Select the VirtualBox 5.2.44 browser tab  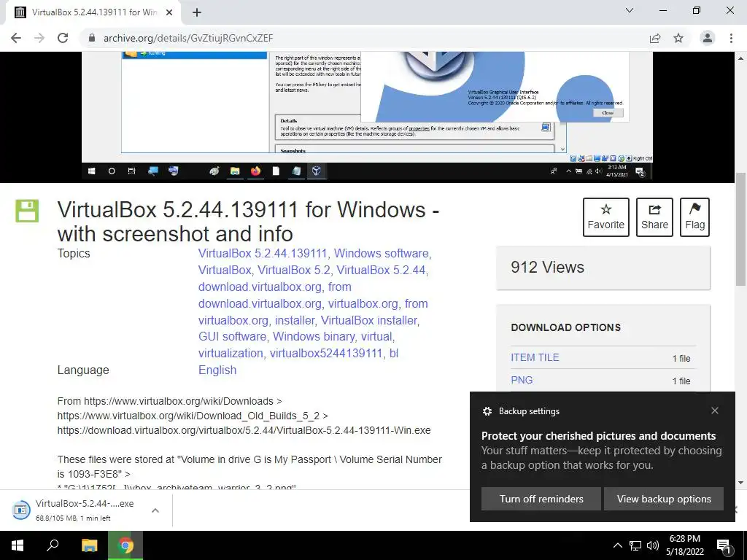click(93, 12)
